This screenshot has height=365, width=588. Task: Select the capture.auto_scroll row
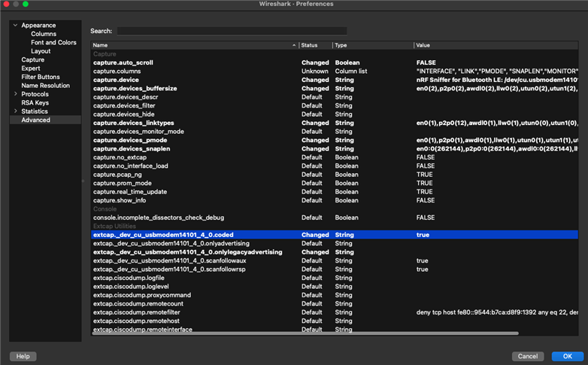point(335,62)
